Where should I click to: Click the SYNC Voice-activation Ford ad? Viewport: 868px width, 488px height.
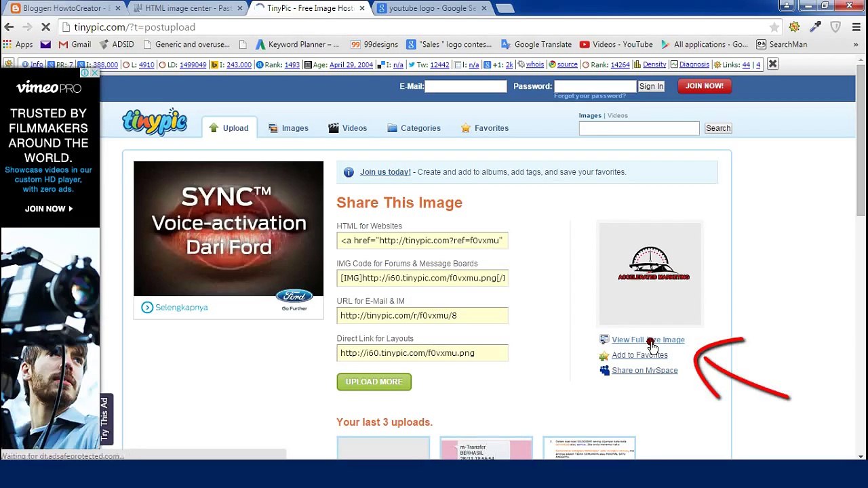click(x=229, y=228)
